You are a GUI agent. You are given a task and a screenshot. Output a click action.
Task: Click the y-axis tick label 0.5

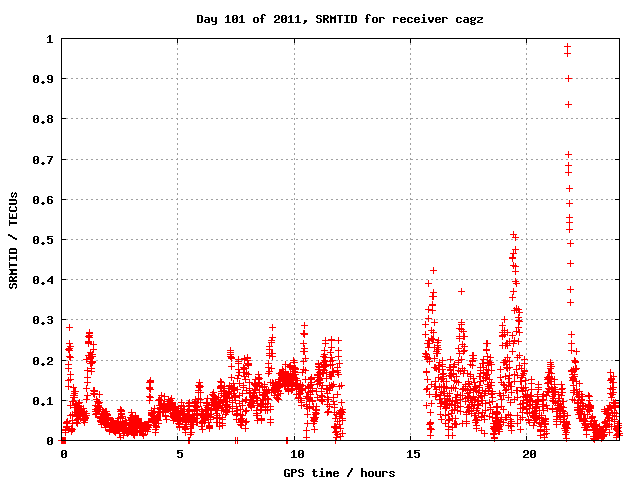[x=44, y=240]
